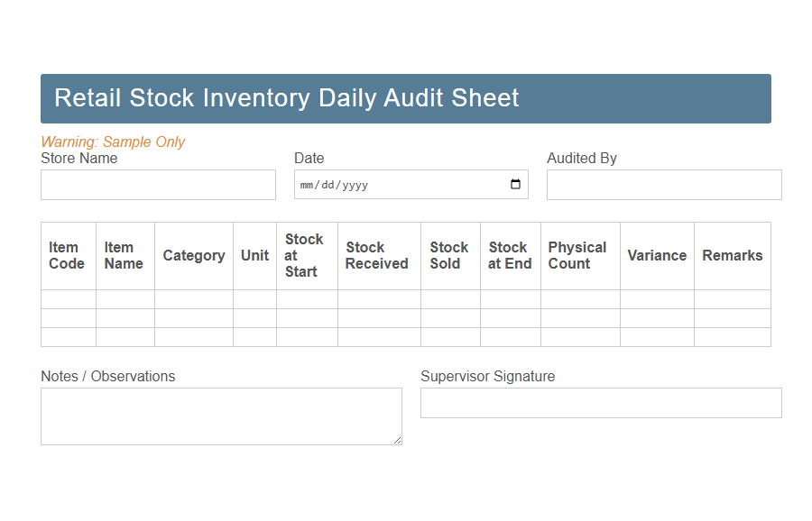
Task: Click the Audited By input box
Action: (664, 185)
